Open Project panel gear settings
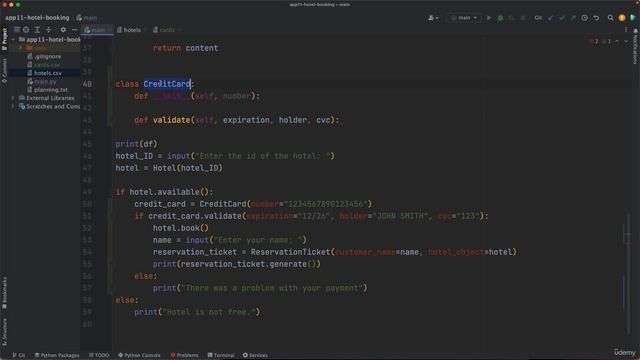Image resolution: width=640 pixels, height=360 pixels. point(63,30)
